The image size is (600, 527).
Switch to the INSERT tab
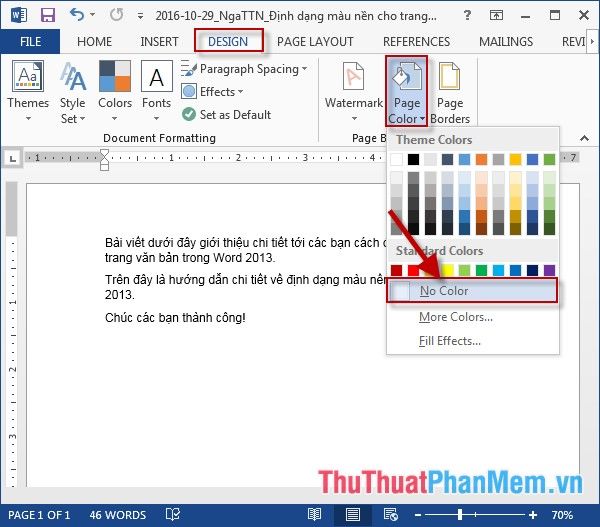coord(159,41)
